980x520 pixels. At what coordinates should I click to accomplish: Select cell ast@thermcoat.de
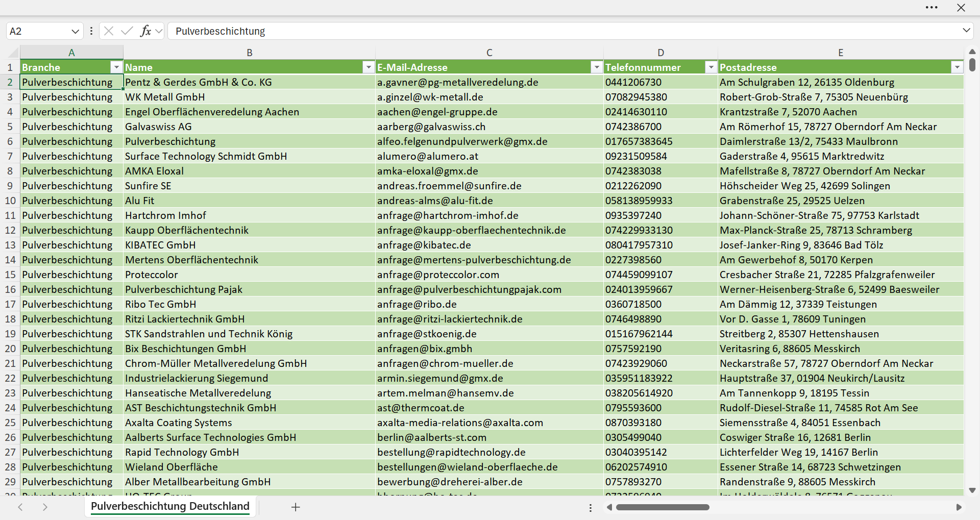click(489, 408)
